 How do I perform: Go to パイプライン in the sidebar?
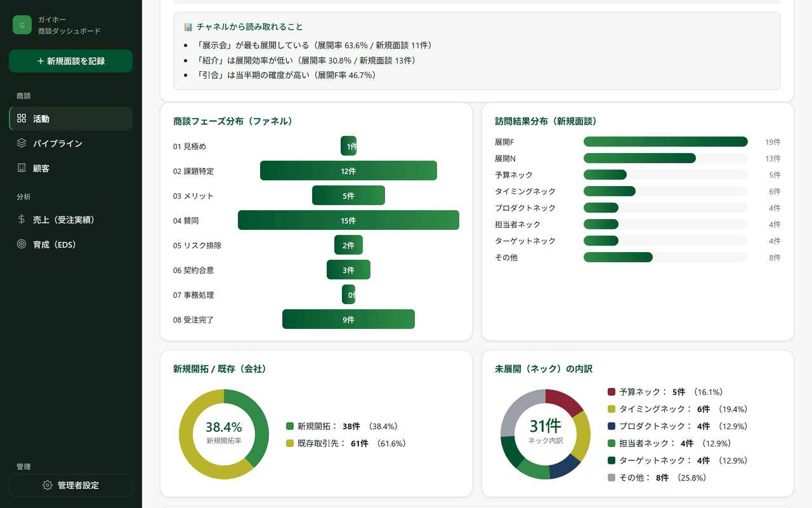(x=70, y=144)
